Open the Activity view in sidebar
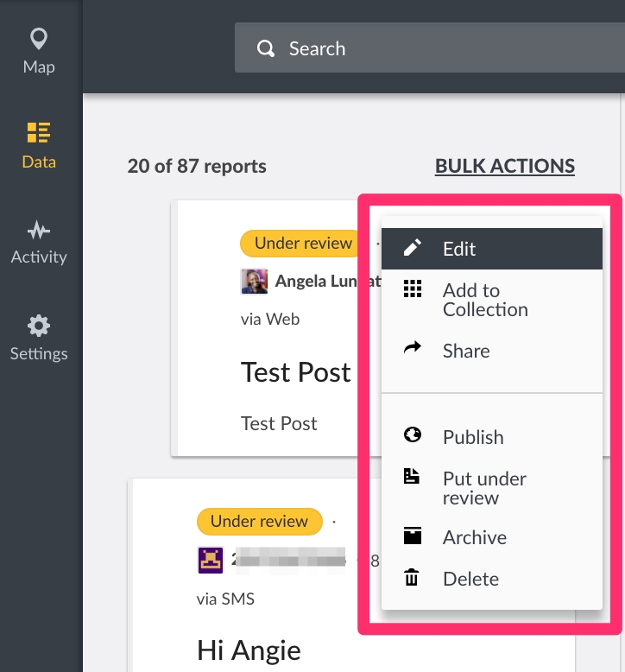 (x=39, y=242)
